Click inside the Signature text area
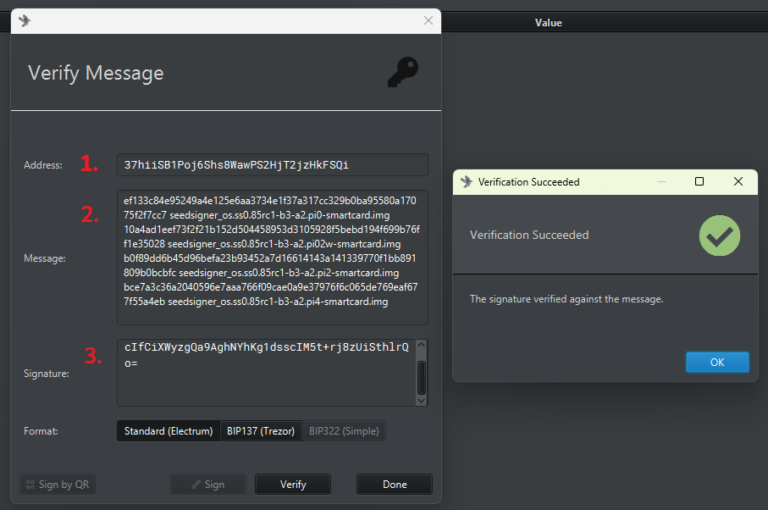Viewport: 768px width, 510px height. tap(266, 373)
